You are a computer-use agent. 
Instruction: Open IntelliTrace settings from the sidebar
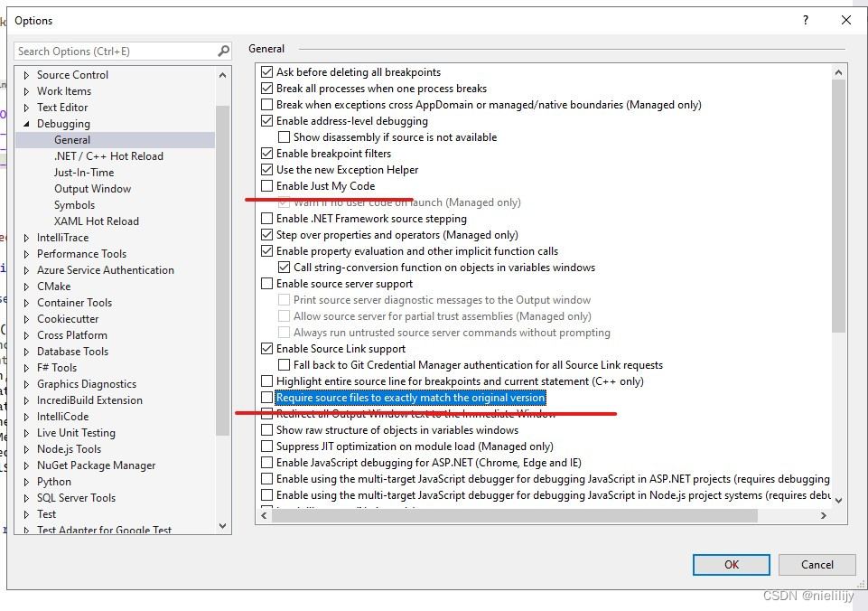(x=62, y=237)
